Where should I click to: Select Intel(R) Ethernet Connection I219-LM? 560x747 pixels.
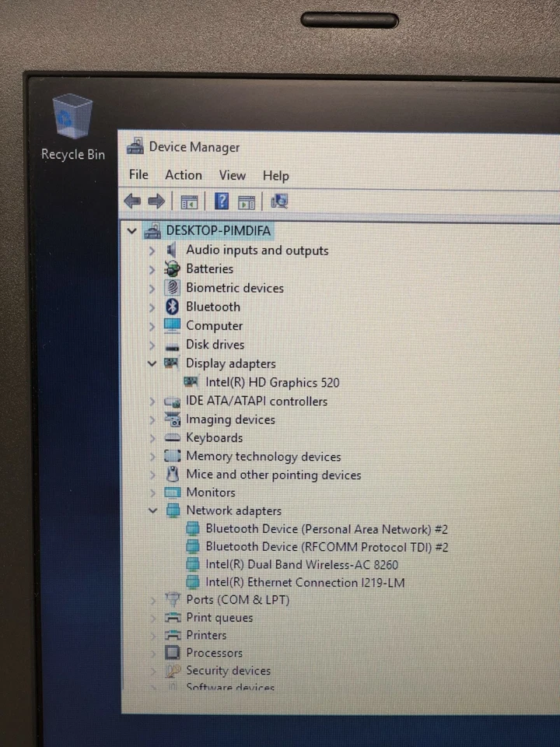[x=305, y=582]
